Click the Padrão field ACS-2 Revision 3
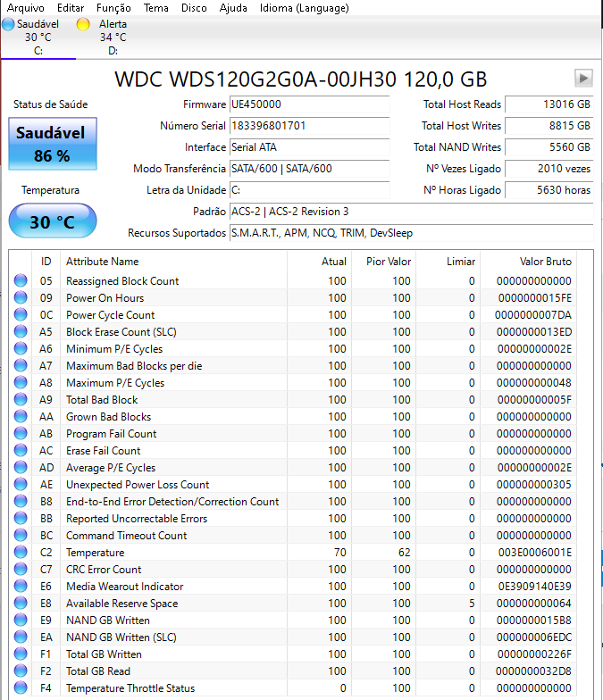603x700 pixels. pos(411,212)
